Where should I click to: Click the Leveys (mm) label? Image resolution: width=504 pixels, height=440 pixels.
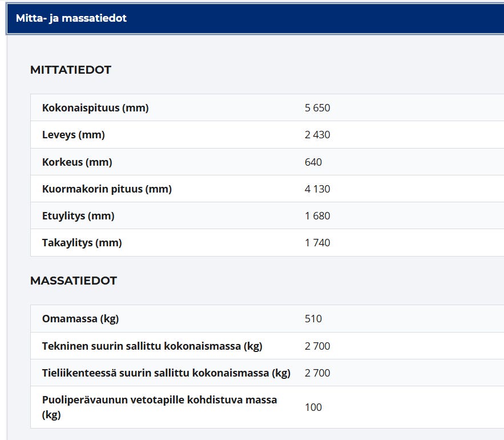pyautogui.click(x=74, y=135)
